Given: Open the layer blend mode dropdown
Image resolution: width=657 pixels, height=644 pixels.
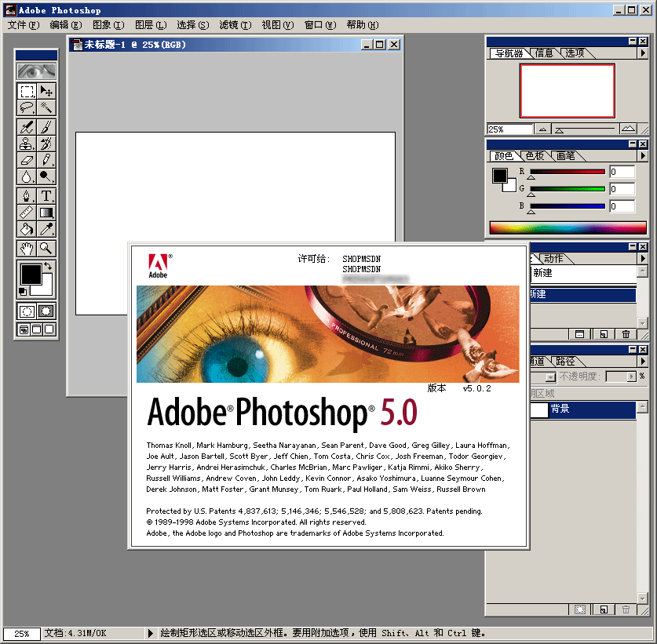Looking at the screenshot, I should tap(550, 377).
